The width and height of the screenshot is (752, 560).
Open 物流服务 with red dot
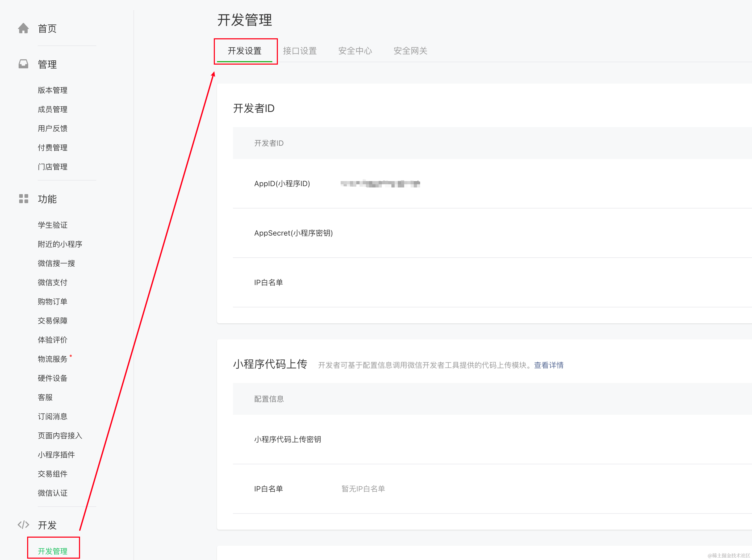click(53, 359)
